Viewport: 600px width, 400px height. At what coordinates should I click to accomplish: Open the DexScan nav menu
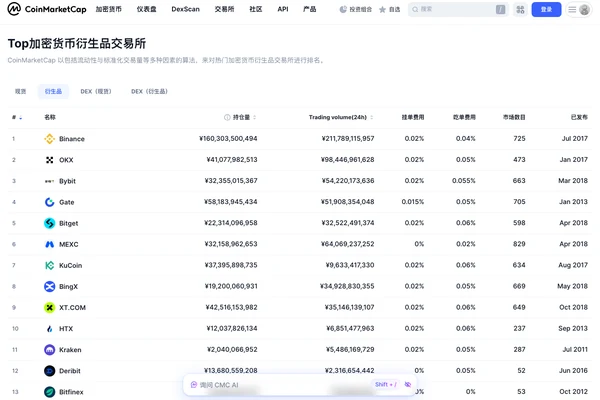tap(186, 9)
